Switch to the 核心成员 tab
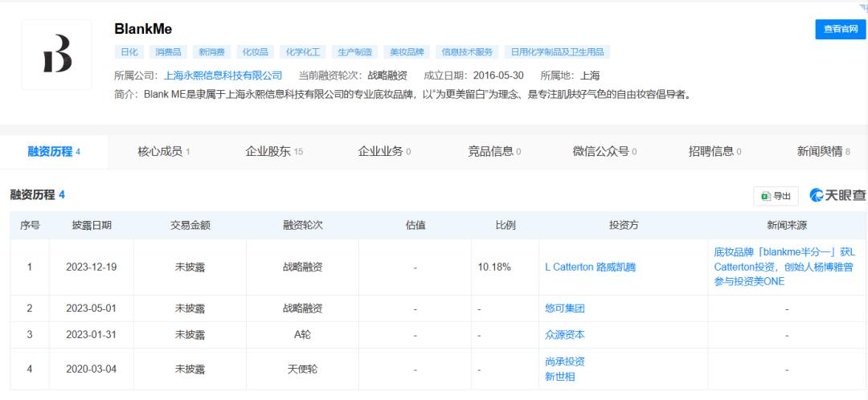 (163, 152)
